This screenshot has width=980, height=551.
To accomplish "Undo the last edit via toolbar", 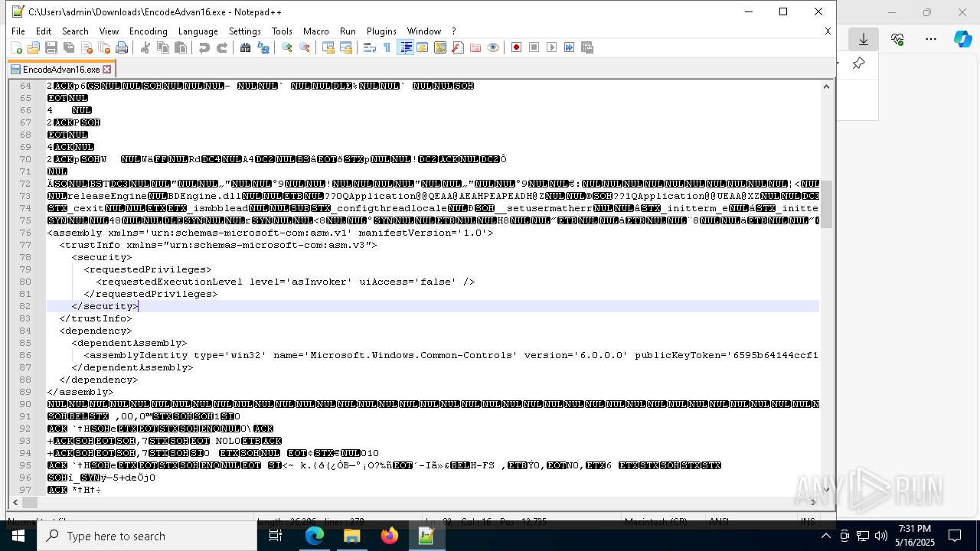I will [204, 47].
